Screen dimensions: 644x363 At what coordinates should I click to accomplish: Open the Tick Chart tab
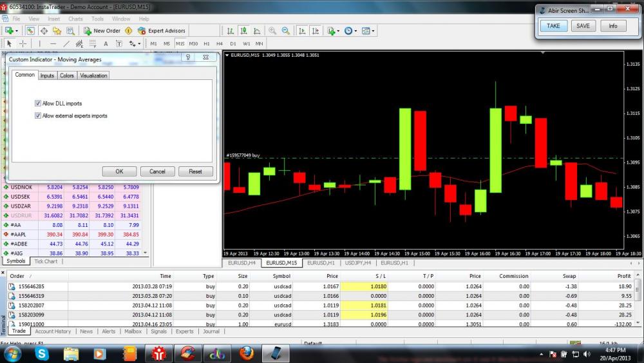click(46, 262)
